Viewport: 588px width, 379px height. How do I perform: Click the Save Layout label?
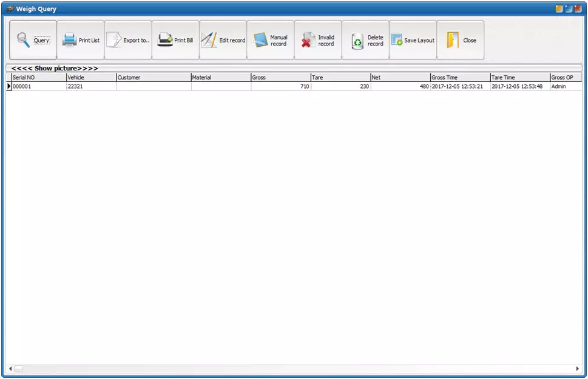pos(419,40)
